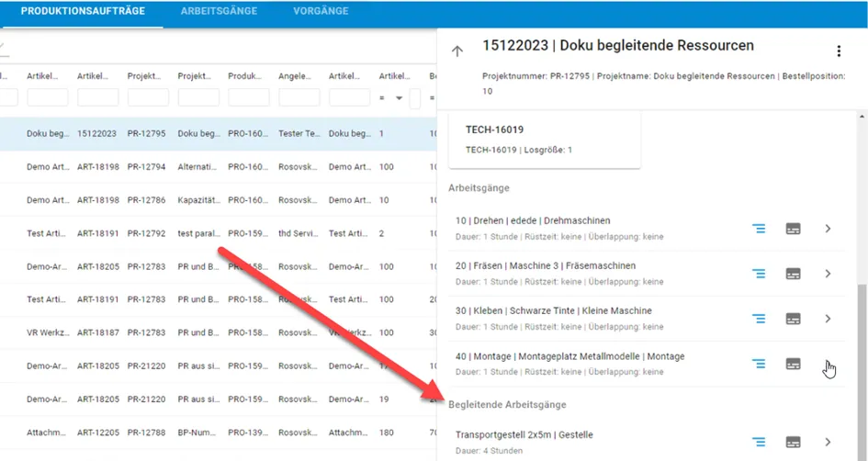This screenshot has width=868, height=461.
Task: Click cell 'Kapazität...'
Action: (x=198, y=200)
